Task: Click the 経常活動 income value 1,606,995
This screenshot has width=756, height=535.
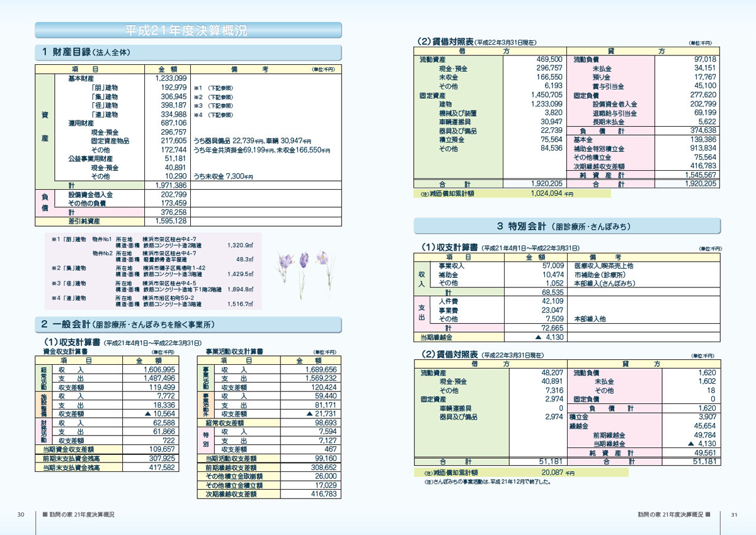Action: (159, 370)
